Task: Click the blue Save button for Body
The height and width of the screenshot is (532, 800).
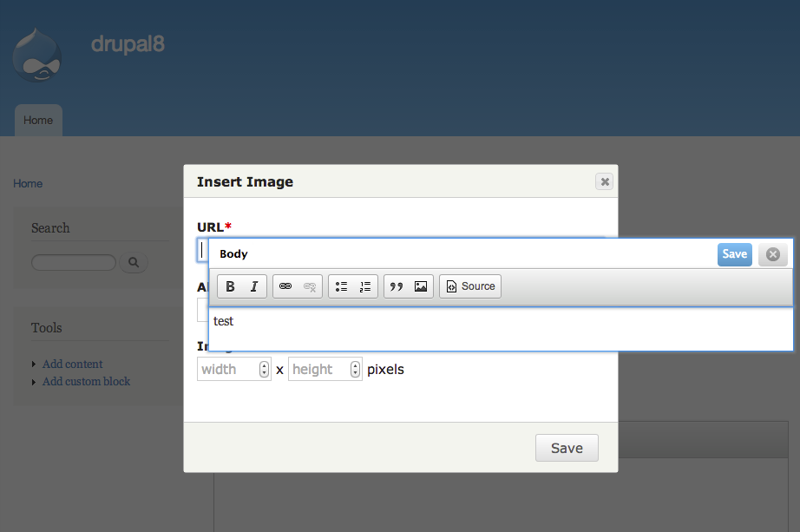Action: click(x=734, y=254)
